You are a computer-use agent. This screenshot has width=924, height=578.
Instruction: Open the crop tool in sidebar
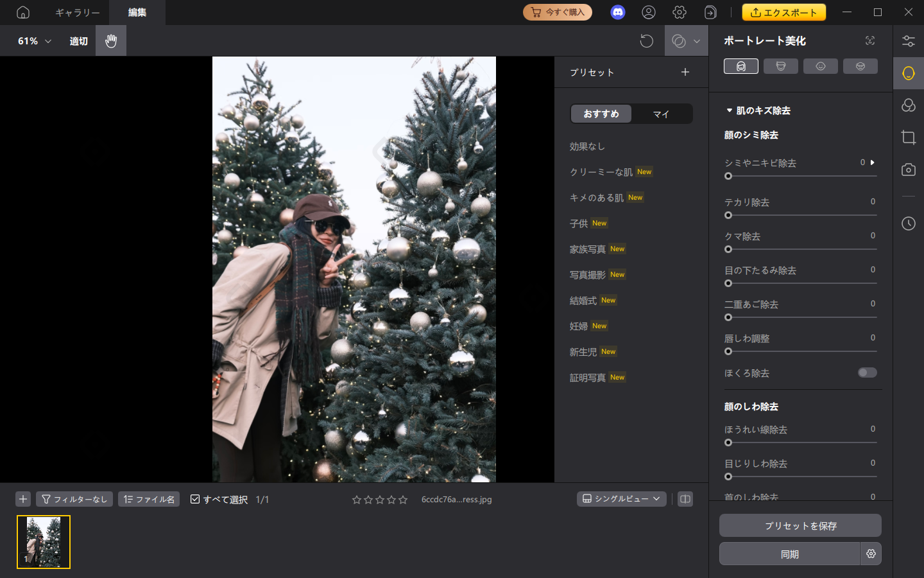click(x=908, y=137)
